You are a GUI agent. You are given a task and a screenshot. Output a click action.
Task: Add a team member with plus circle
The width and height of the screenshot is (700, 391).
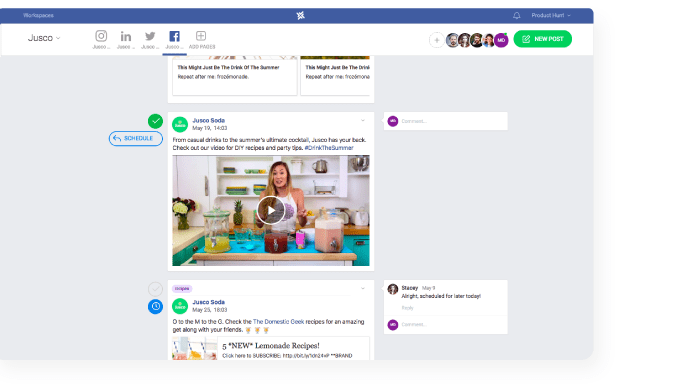pos(437,40)
